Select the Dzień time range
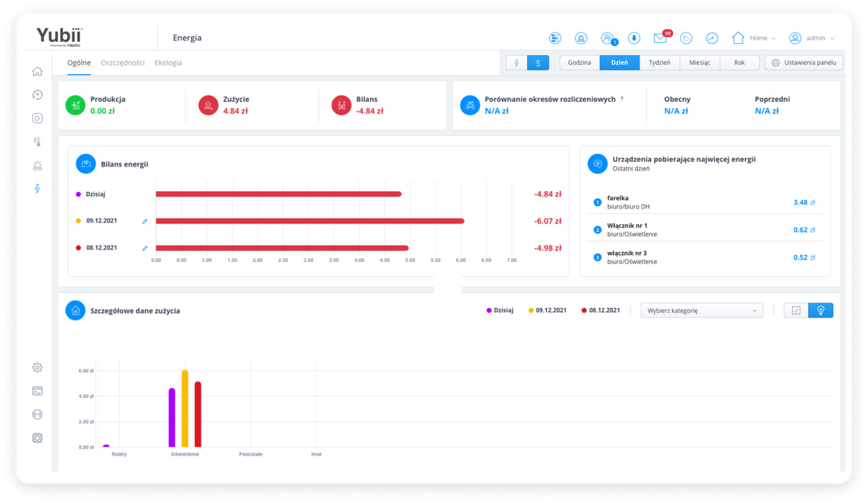 point(619,62)
